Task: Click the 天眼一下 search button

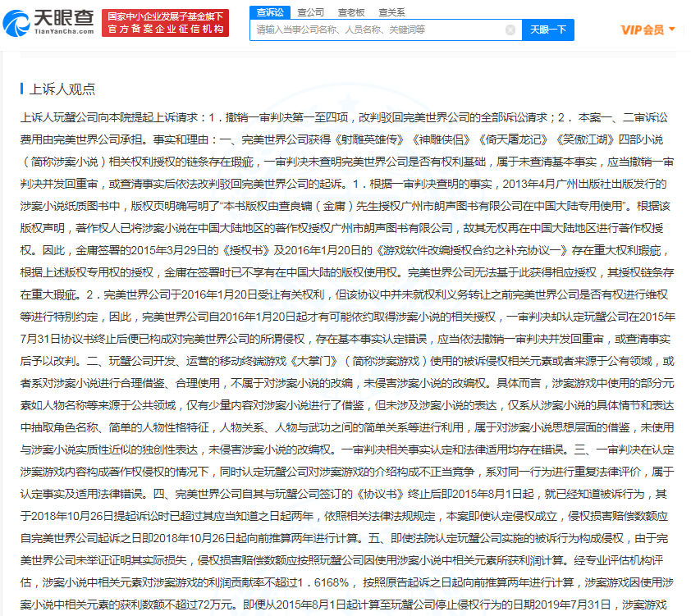Action: tap(547, 30)
